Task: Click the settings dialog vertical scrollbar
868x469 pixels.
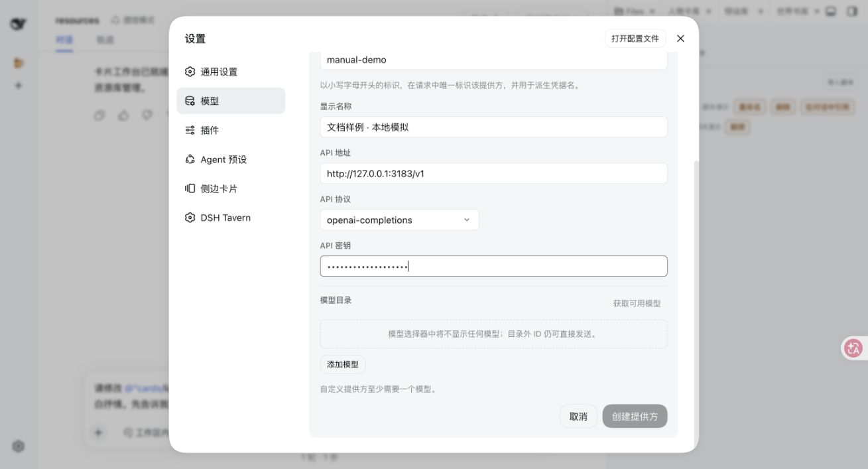Action: click(695, 305)
